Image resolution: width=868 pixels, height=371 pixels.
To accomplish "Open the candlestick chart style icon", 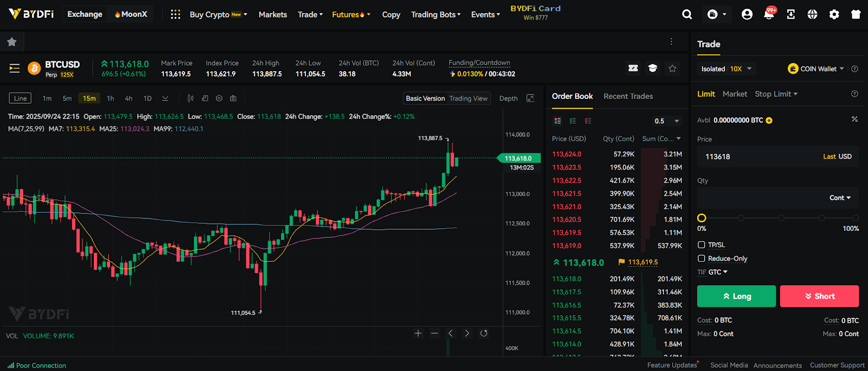I will click(x=190, y=98).
